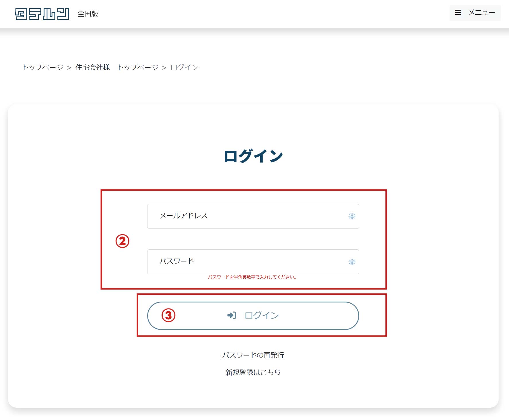Open the パスワードの再発行 link
The width and height of the screenshot is (509, 420).
[253, 355]
